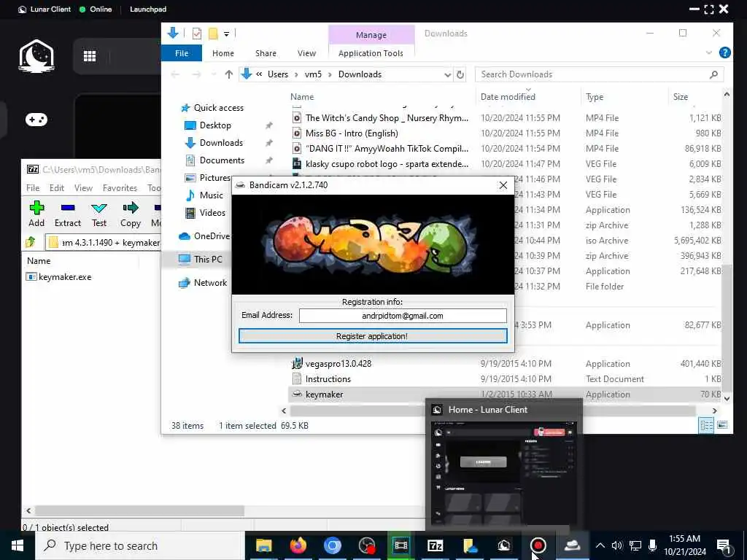
Task: Click the Launchpad label in Lunar Client
Action: 147,9
